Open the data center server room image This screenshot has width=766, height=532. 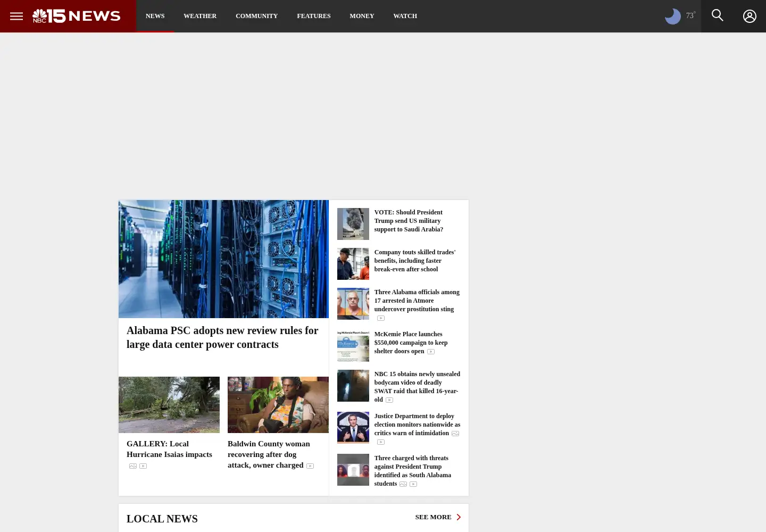[x=223, y=259]
